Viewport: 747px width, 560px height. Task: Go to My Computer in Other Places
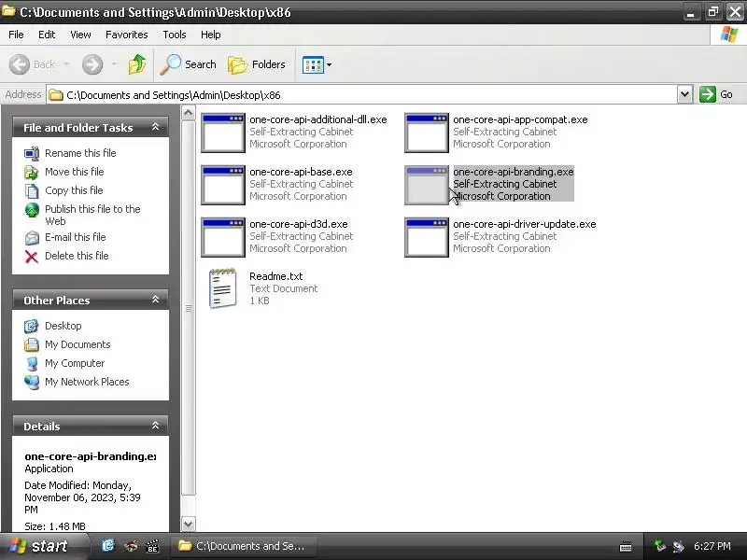(75, 363)
